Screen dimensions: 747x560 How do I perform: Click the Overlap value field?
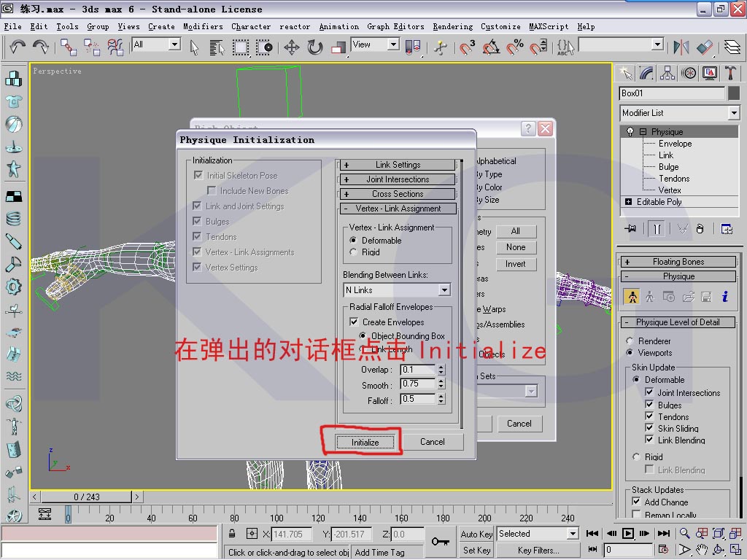418,370
